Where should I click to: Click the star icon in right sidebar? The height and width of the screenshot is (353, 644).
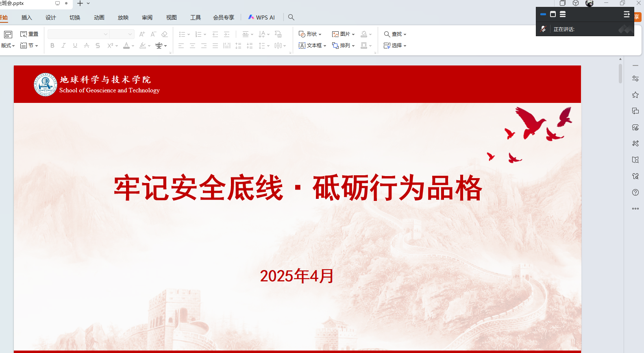tap(635, 95)
